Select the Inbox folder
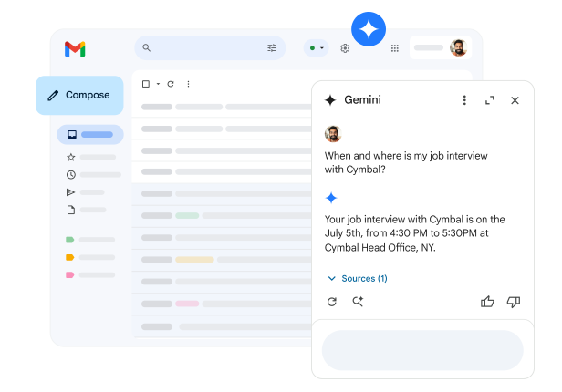Screen dimensions: 562x392 [90, 135]
